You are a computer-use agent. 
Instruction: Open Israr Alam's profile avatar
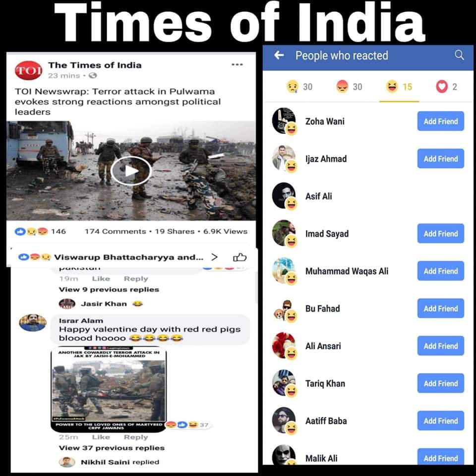pyautogui.click(x=33, y=323)
